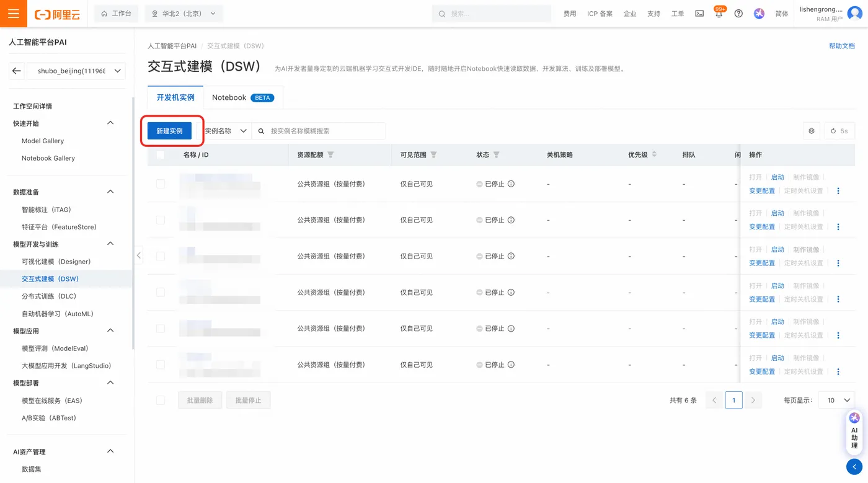Click the 5s refresh button
Screen dimensions: 868x483
[839, 131]
